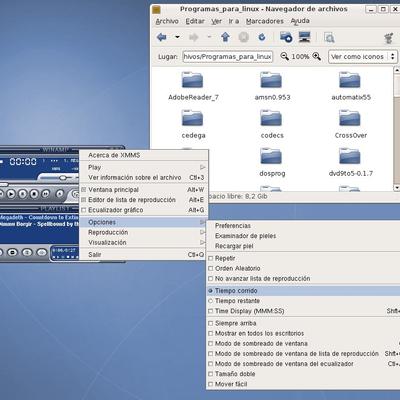Choose Recargar piel
Screen dimensions: 400x400
303,246
